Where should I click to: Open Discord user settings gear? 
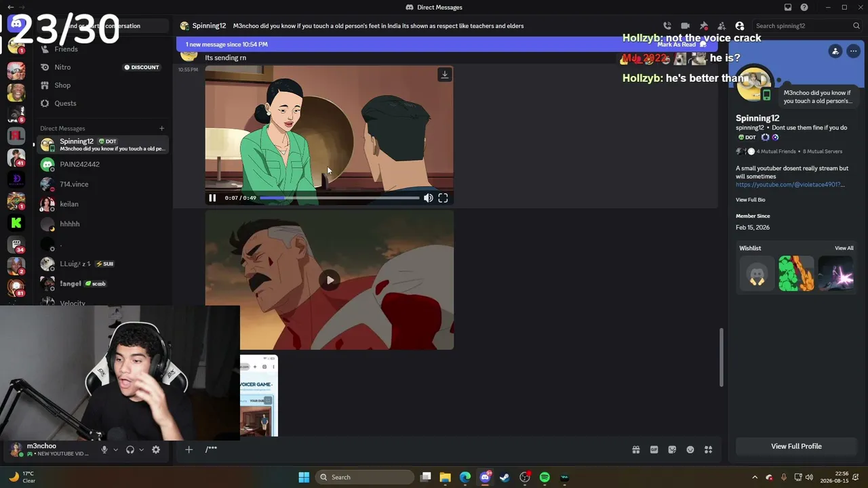156,449
